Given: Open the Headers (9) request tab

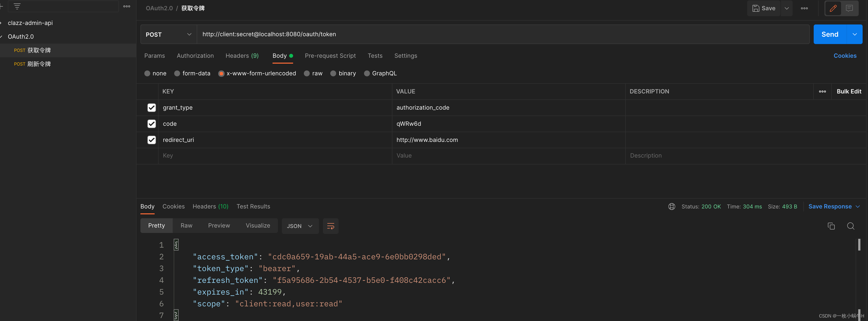Looking at the screenshot, I should 242,56.
